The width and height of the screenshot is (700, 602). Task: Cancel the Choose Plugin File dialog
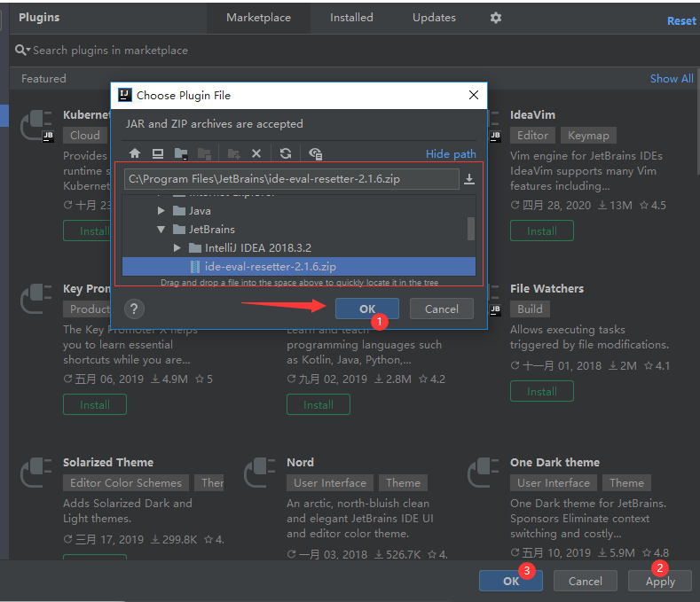(x=441, y=309)
